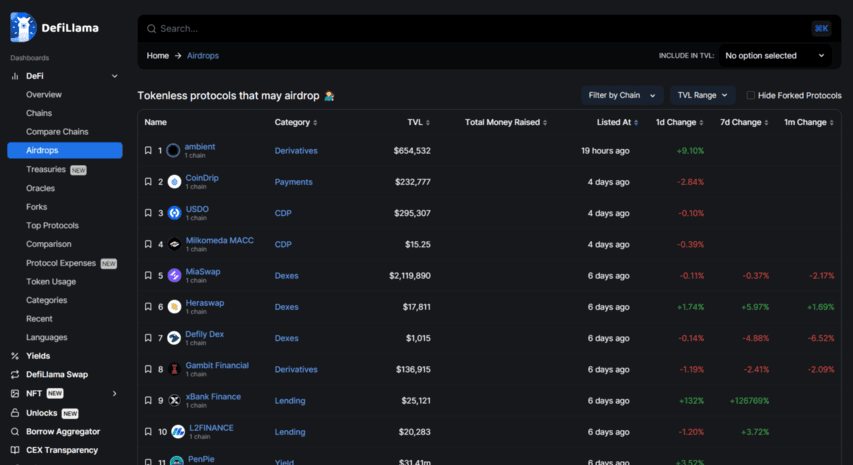Sort table by 7d Change

[744, 122]
